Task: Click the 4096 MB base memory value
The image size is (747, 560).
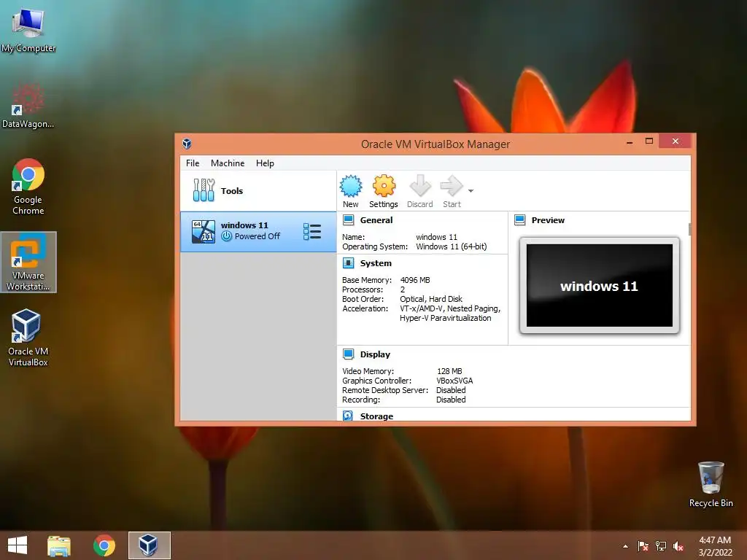Action: (415, 280)
